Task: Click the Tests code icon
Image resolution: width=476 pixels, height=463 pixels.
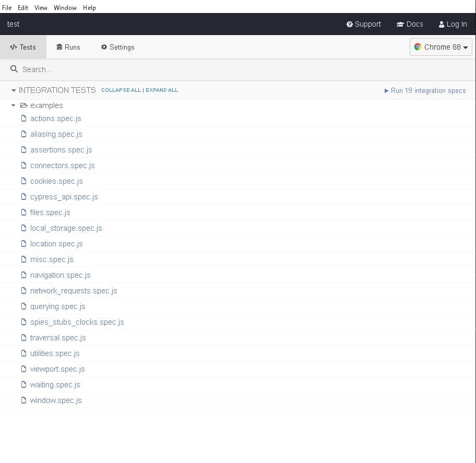Action: (x=14, y=47)
